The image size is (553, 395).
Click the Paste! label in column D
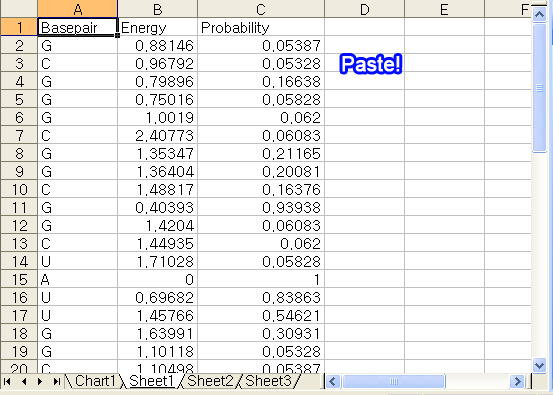coord(371,64)
